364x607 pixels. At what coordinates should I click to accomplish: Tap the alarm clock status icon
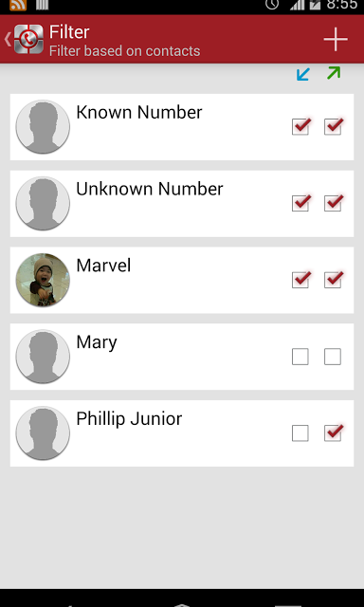[x=272, y=4]
